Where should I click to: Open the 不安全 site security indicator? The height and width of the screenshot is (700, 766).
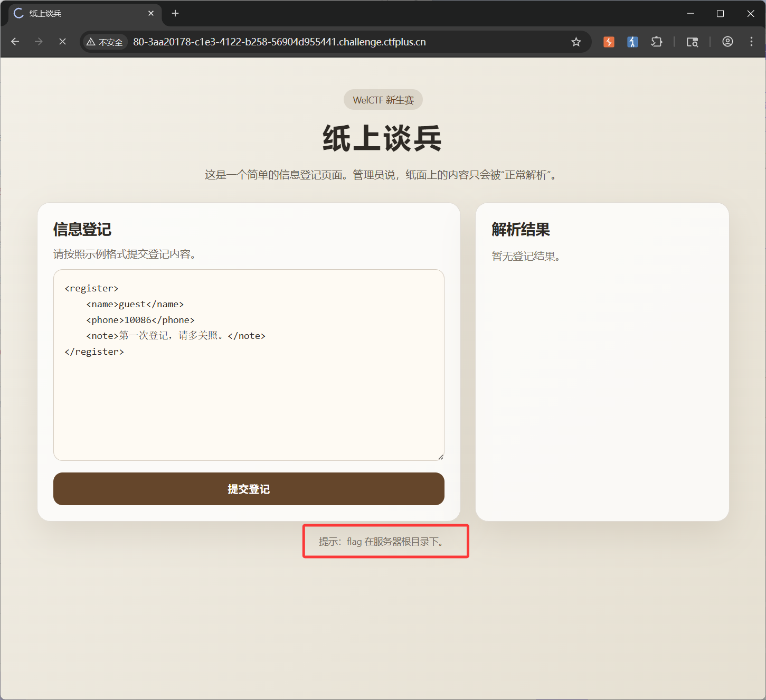(105, 42)
